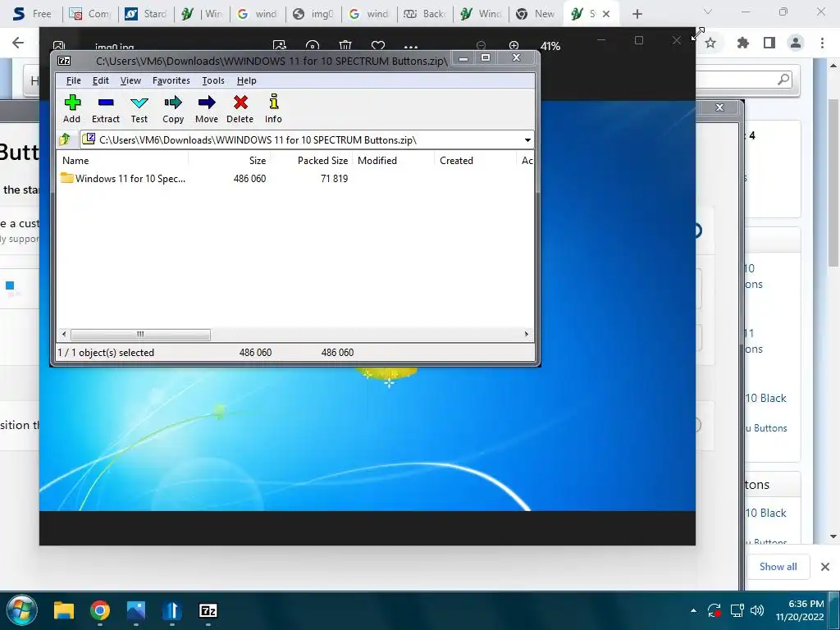Screen dimensions: 840x630
Task: Click the Photos edit image icon
Action: 279,46
